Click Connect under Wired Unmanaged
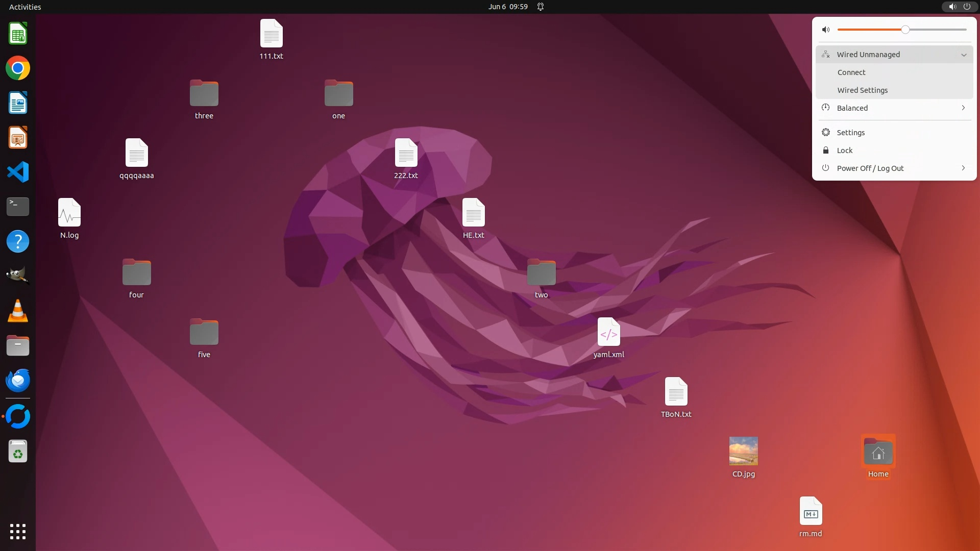 coord(851,72)
